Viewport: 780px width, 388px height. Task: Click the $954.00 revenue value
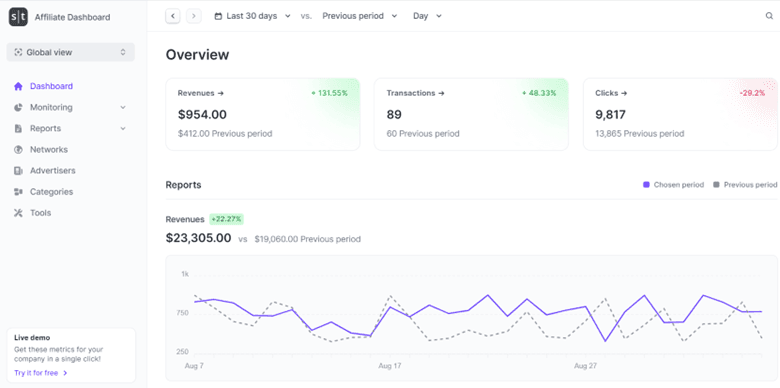[x=202, y=115]
